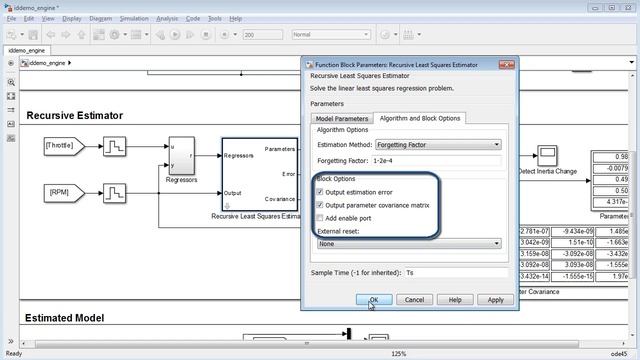Expand the New Model icon dropdown arrow
This screenshot has height=360, width=640.
click(22, 35)
